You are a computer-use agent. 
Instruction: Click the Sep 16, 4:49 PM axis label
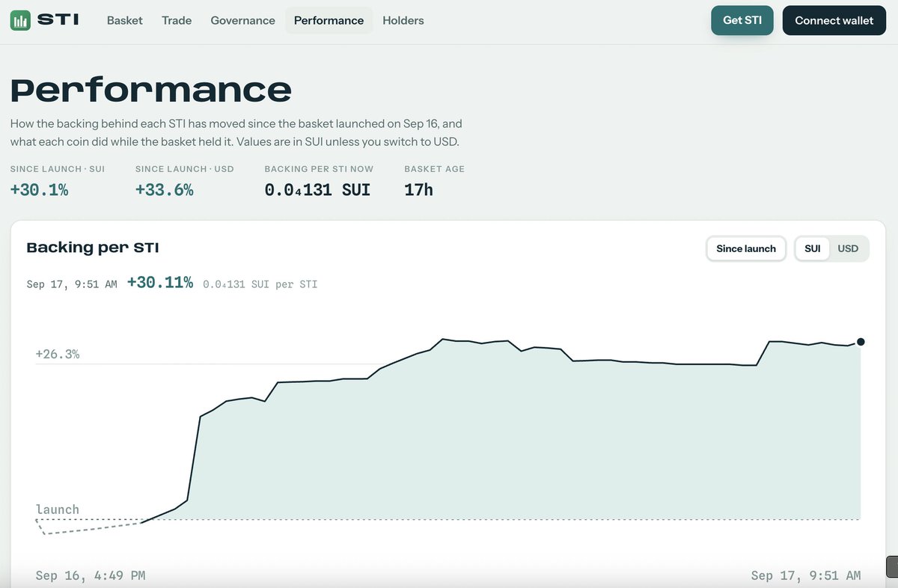pyautogui.click(x=91, y=575)
